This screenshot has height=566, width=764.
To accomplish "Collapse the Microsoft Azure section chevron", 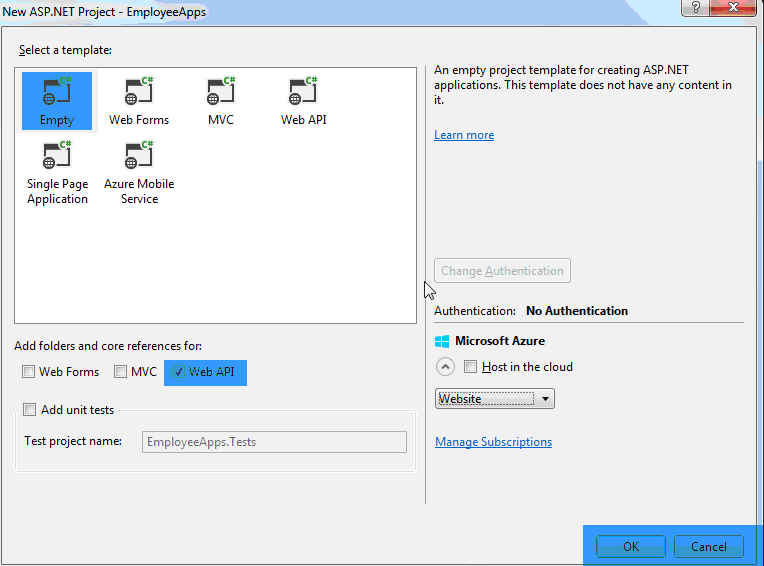I will [x=445, y=367].
